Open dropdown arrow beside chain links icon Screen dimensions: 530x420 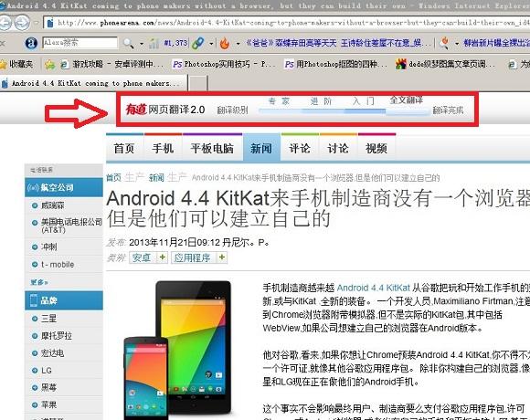[x=211, y=44]
